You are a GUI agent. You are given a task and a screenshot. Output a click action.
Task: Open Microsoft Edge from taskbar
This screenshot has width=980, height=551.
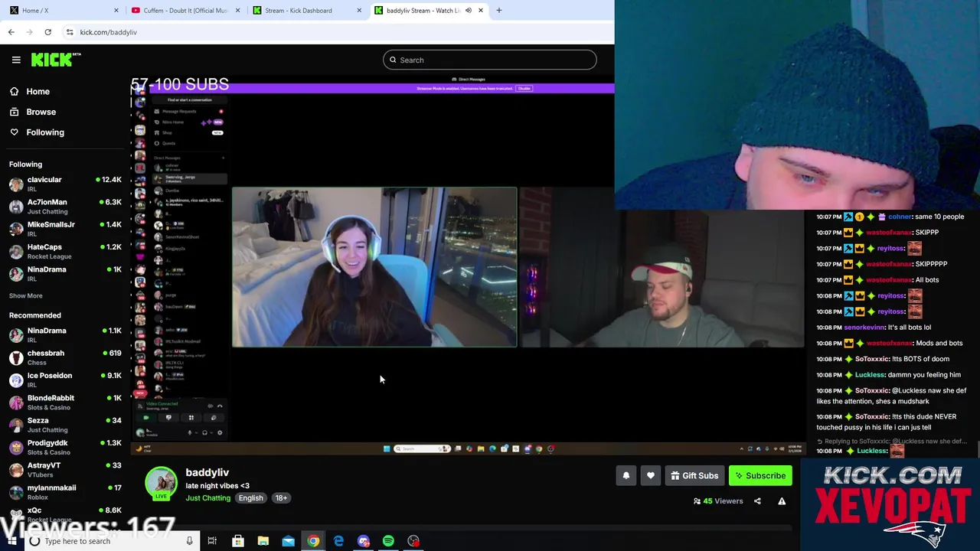(338, 541)
